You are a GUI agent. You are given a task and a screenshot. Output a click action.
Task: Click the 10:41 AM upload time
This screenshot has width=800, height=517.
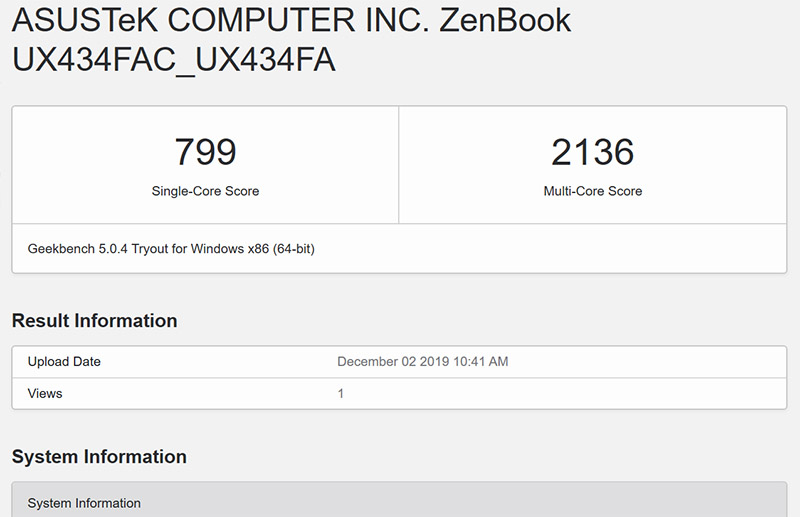[481, 362]
